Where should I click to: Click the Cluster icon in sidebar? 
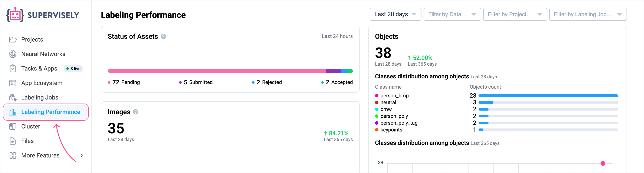click(x=13, y=127)
